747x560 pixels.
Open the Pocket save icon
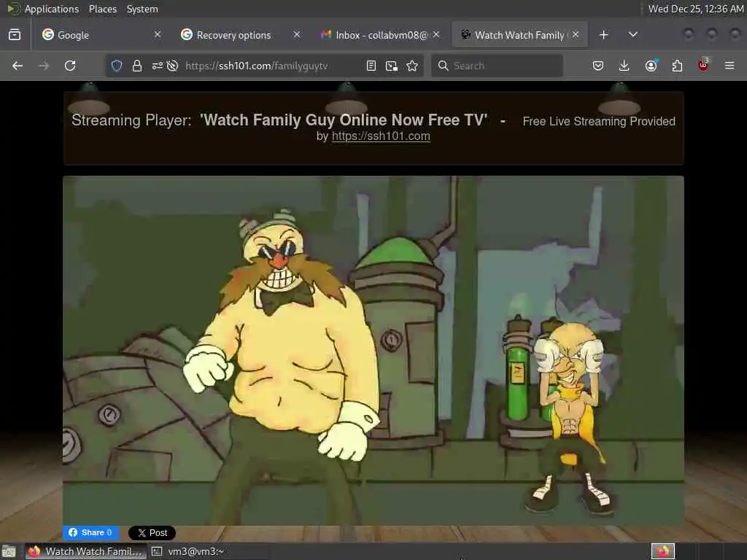pos(598,66)
